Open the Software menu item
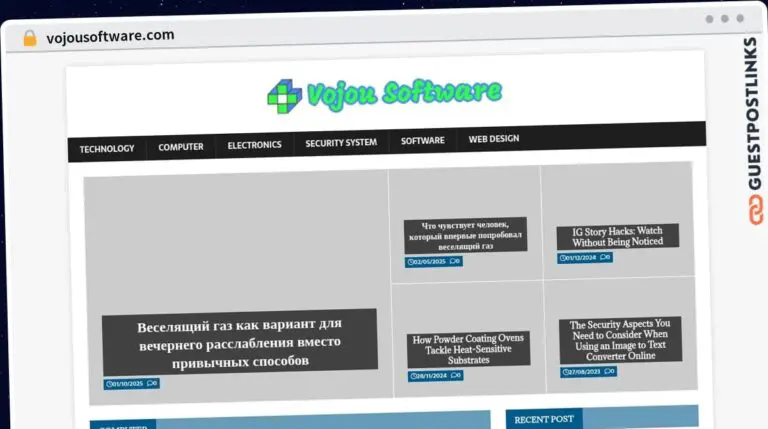 tap(423, 141)
